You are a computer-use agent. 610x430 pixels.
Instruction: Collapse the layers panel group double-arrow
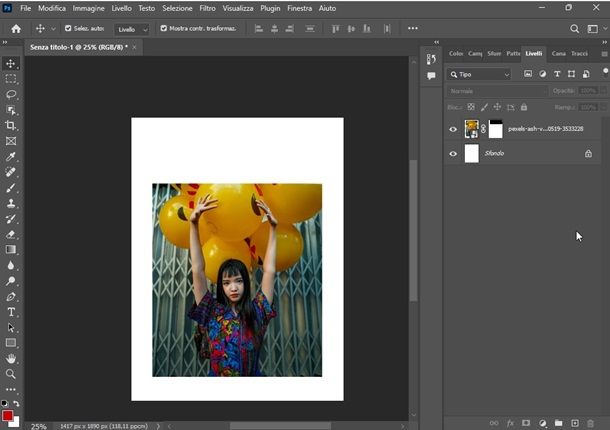(605, 42)
